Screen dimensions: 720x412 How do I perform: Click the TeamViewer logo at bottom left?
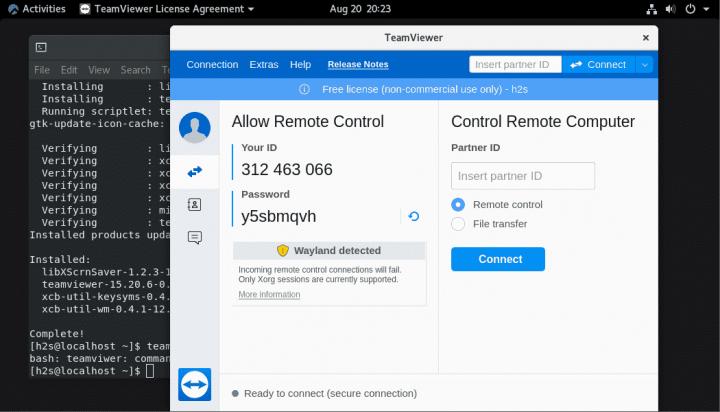tap(194, 385)
